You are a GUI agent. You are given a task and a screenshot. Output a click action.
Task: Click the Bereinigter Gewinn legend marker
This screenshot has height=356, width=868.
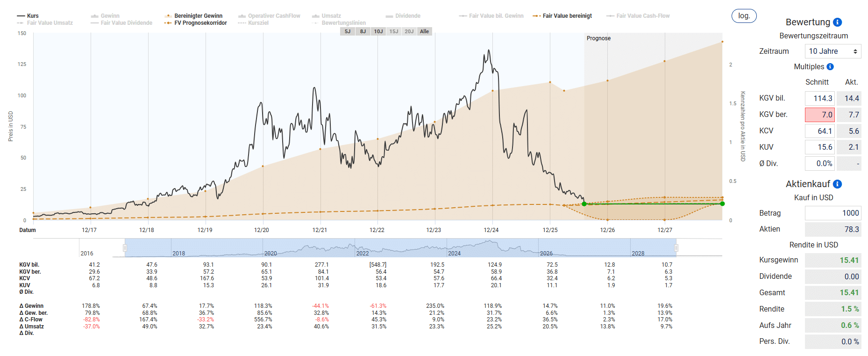(168, 16)
